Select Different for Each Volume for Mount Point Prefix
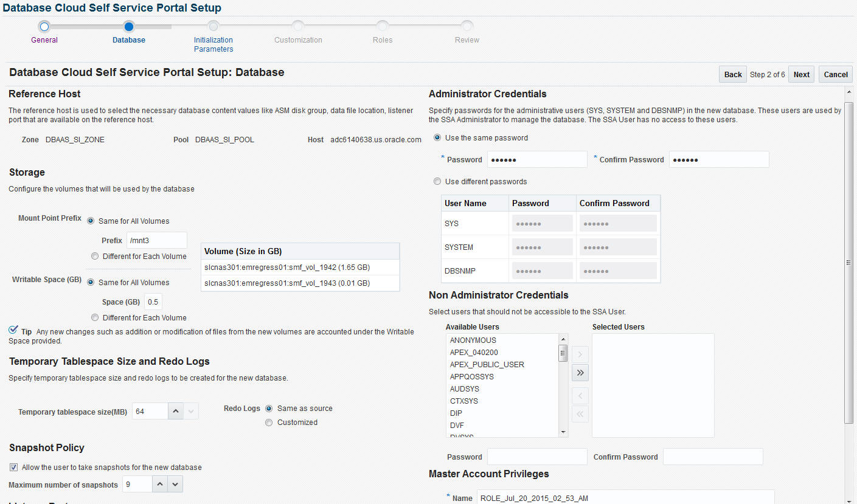This screenshot has width=857, height=504. coord(94,256)
